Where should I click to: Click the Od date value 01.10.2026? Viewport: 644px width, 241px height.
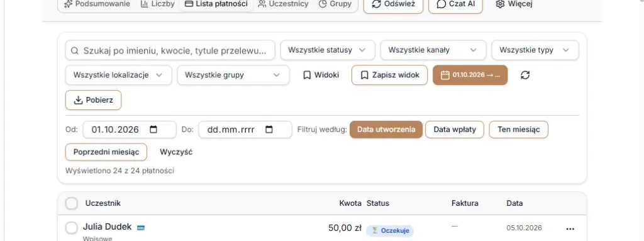115,130
